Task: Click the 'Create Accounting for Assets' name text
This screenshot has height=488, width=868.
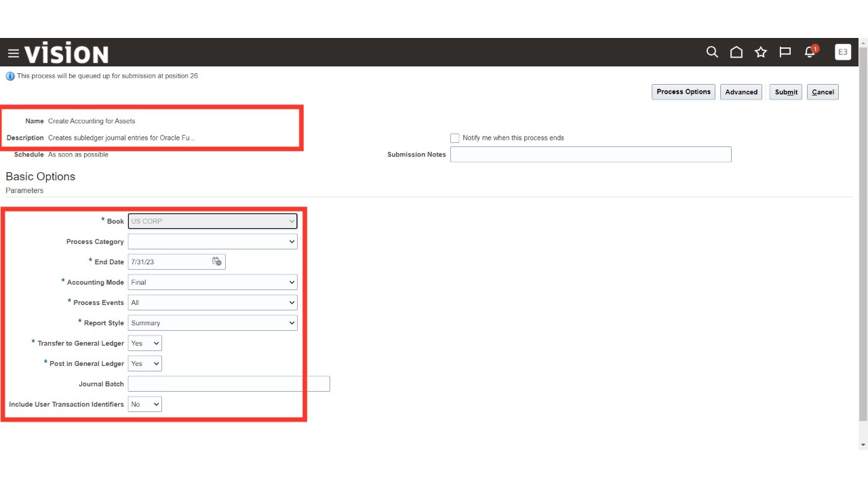Action: [92, 121]
